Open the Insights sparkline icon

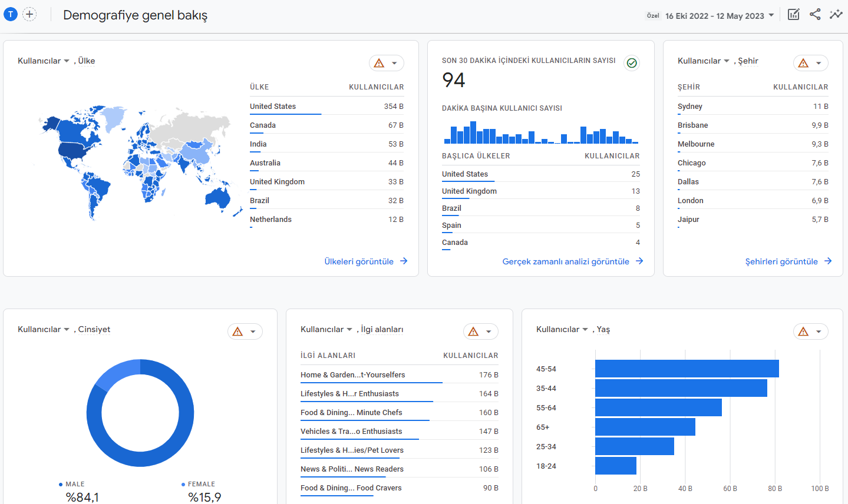836,15
